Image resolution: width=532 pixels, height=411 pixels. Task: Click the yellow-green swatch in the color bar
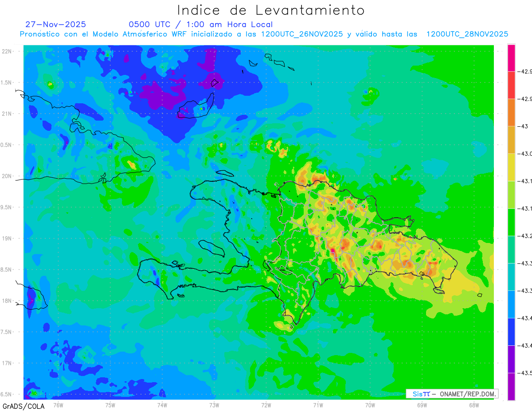(511, 195)
